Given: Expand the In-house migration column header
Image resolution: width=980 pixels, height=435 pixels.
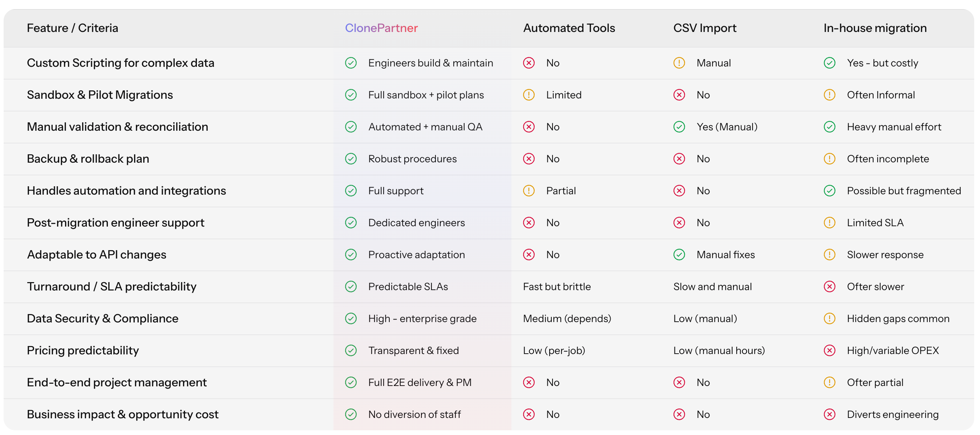Looking at the screenshot, I should click(x=875, y=28).
